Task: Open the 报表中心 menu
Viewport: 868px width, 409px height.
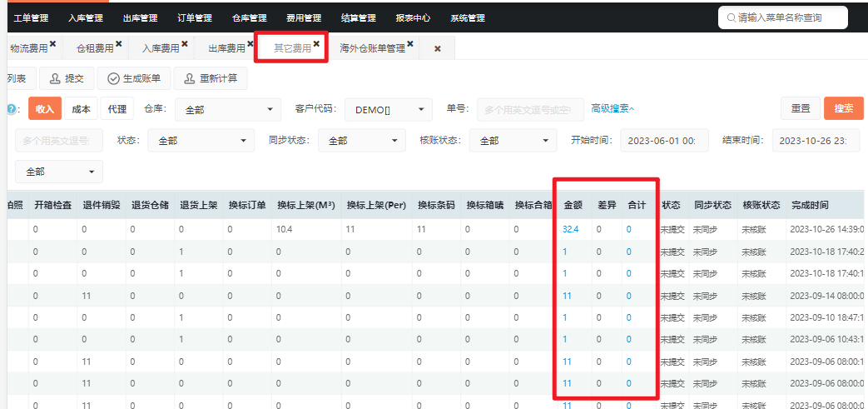Action: coord(413,18)
